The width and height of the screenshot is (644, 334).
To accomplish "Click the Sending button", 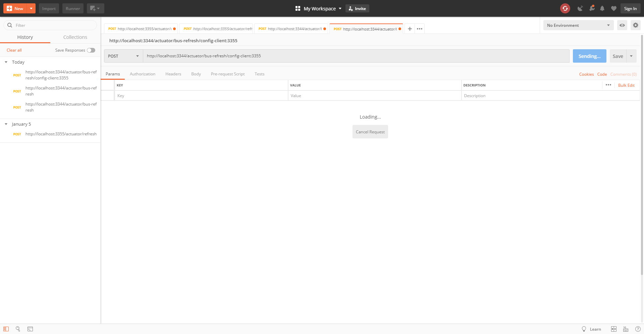I will coord(589,56).
